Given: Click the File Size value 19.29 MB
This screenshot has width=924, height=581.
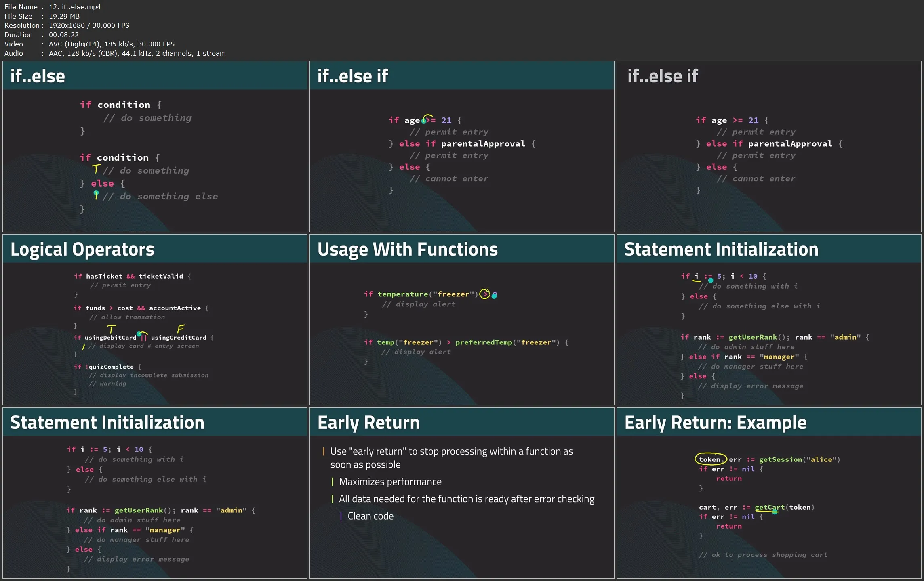Looking at the screenshot, I should 64,16.
